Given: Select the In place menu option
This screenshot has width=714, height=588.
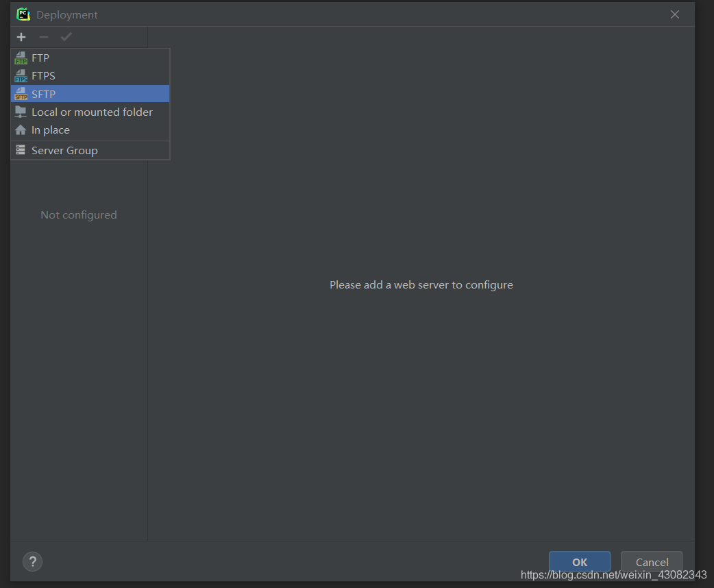Looking at the screenshot, I should [x=90, y=130].
